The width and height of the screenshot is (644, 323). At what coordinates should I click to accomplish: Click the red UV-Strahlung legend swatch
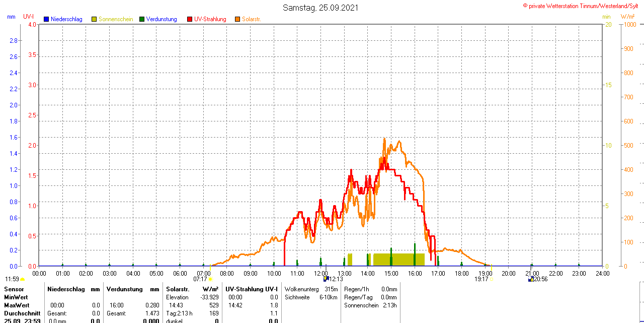pyautogui.click(x=190, y=19)
